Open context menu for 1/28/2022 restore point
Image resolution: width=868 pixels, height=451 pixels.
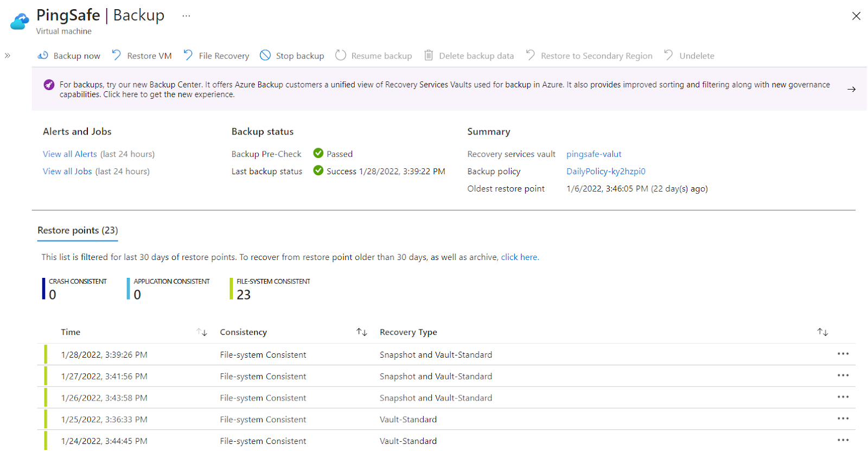[x=843, y=354]
